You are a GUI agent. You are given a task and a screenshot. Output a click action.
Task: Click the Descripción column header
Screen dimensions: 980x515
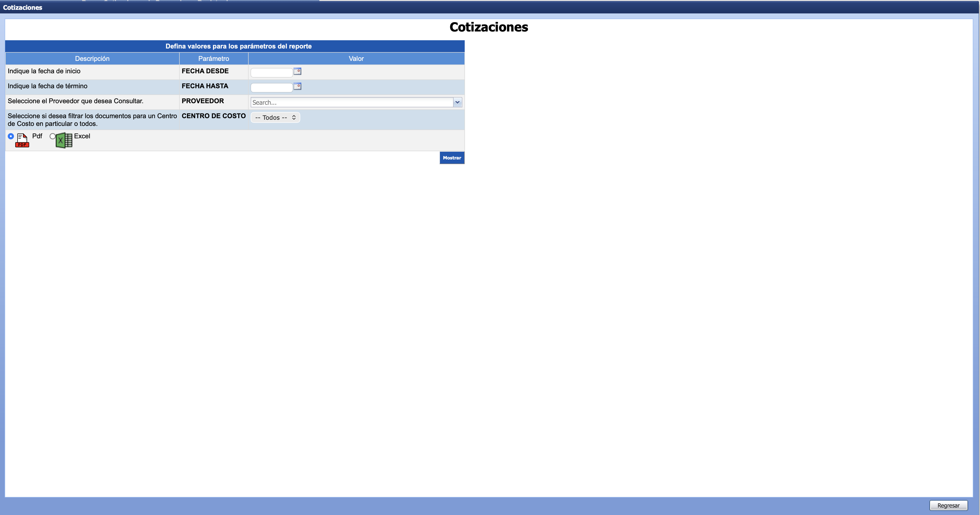[x=92, y=59]
